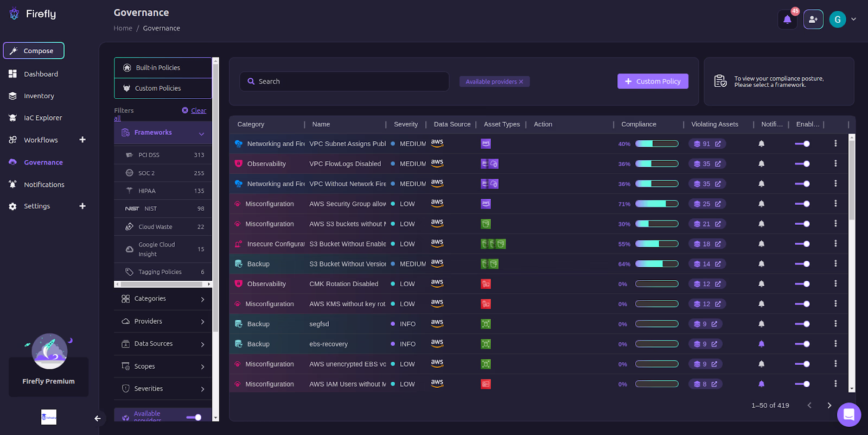Open IaC Explorer from the sidebar
Screen dimensions: 868x435
coord(43,118)
